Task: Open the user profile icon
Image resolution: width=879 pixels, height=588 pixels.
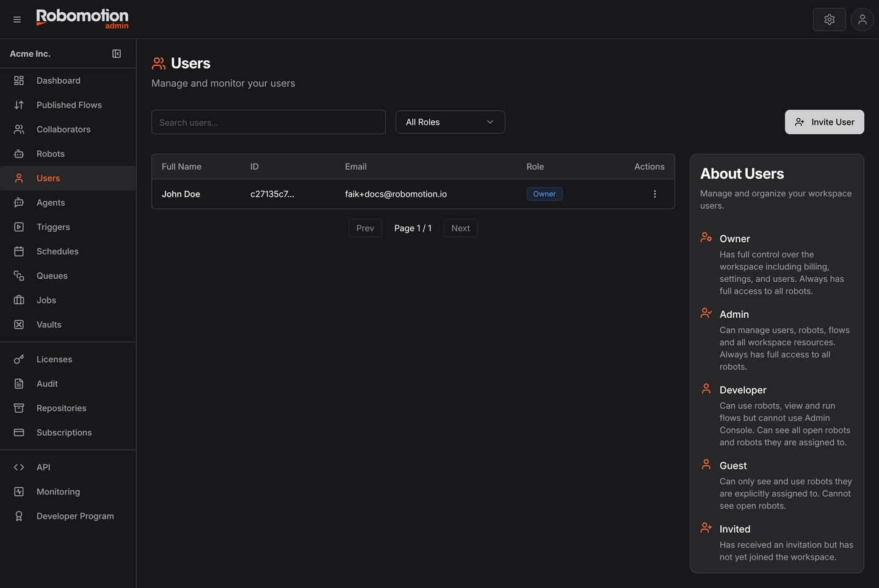Action: click(863, 20)
